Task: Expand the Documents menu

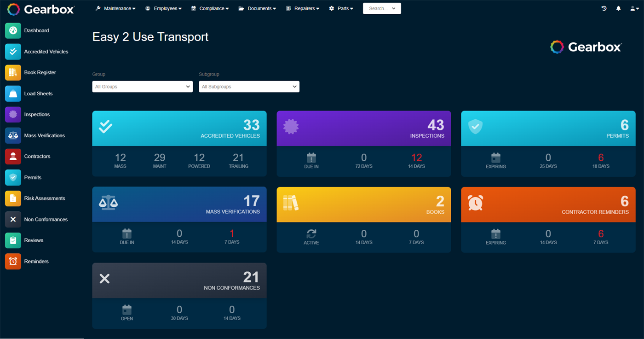Action: [257, 8]
